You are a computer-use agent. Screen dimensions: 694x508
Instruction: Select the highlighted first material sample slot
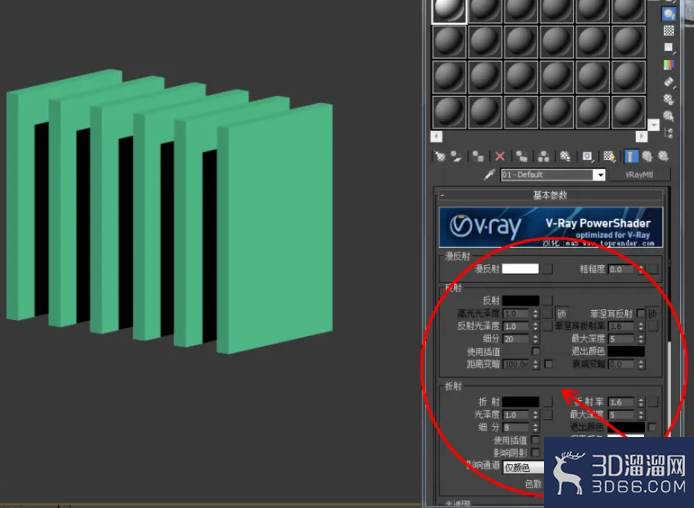[449, 11]
